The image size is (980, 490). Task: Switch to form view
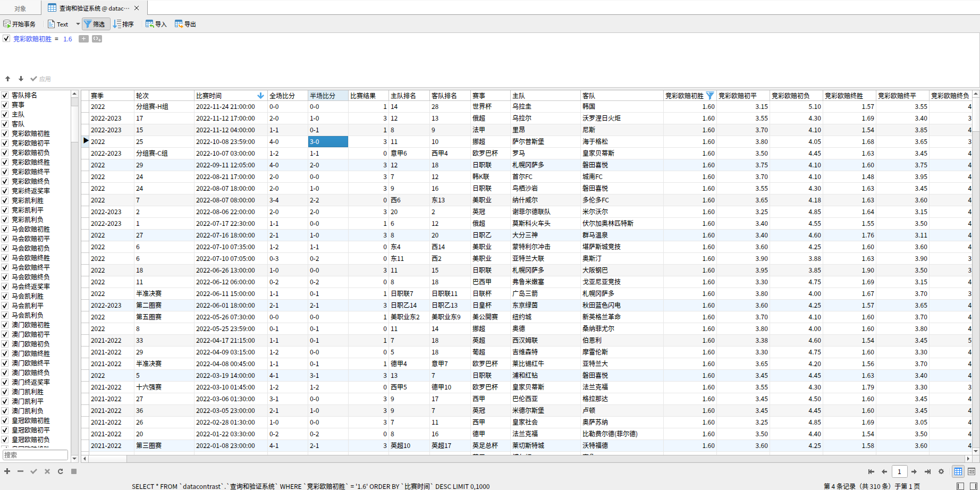point(971,471)
